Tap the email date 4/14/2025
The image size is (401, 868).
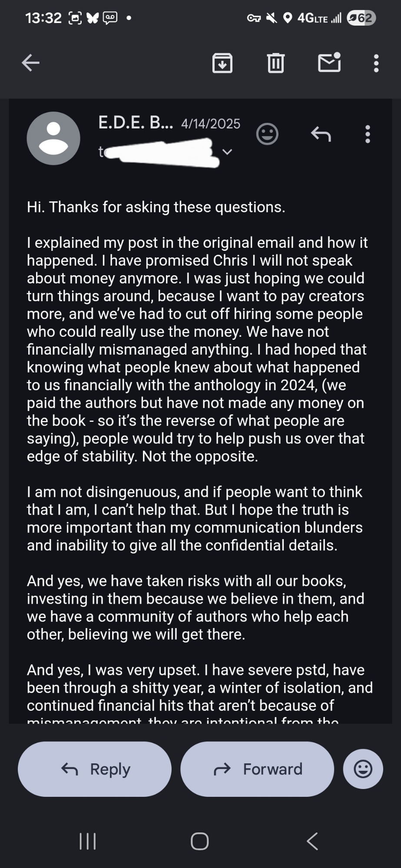click(211, 124)
